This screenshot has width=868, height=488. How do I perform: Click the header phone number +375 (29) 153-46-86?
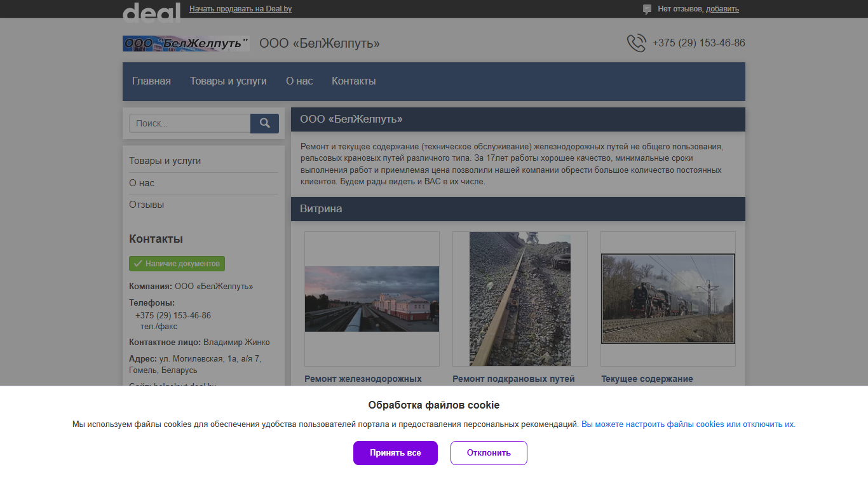coord(699,43)
